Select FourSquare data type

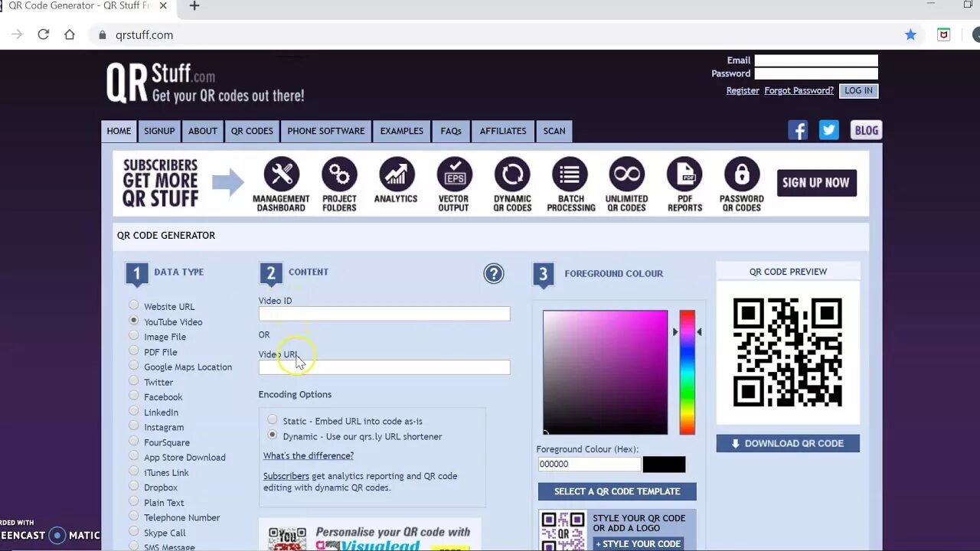click(134, 441)
